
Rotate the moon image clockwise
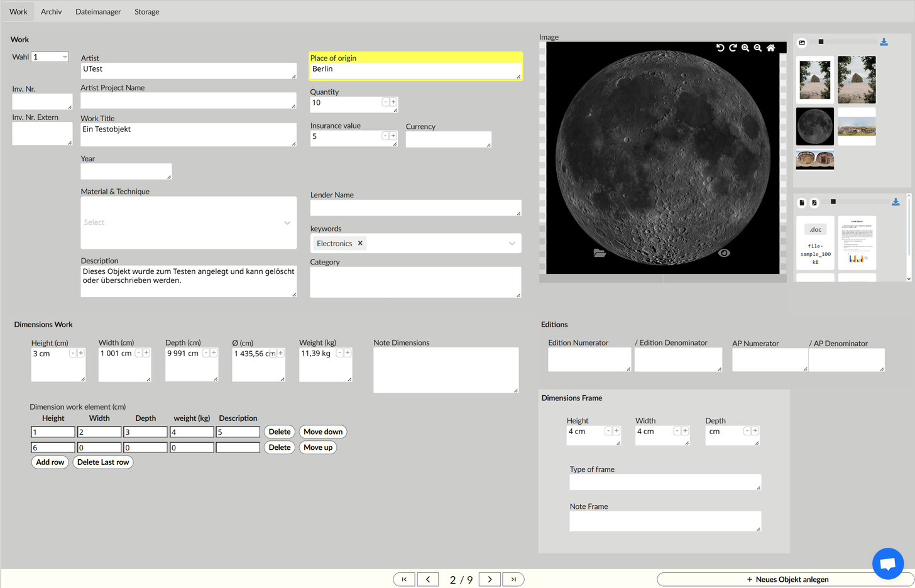point(733,48)
